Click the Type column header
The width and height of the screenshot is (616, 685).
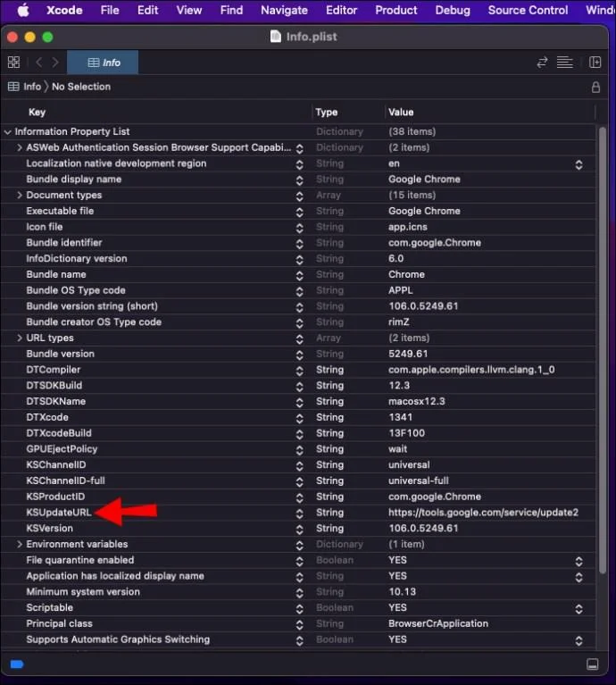[327, 113]
